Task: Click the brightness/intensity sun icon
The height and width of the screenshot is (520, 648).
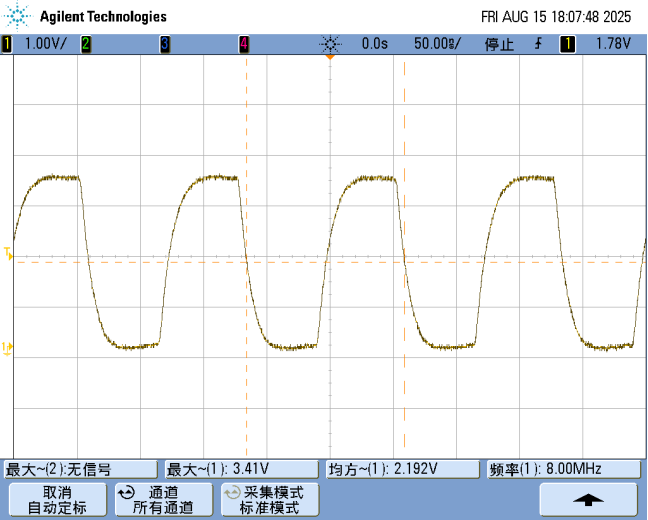Action: click(x=330, y=44)
